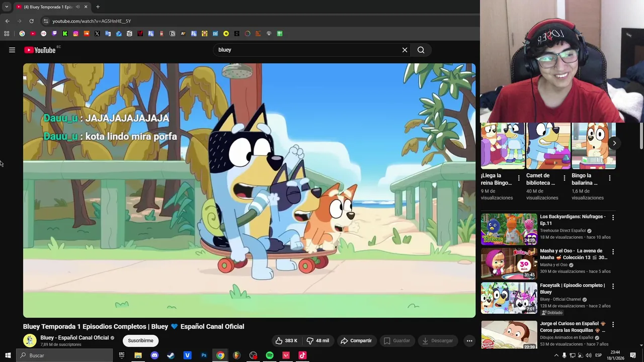Click the video player area to pause
Screen dimensions: 644x362
(249, 191)
